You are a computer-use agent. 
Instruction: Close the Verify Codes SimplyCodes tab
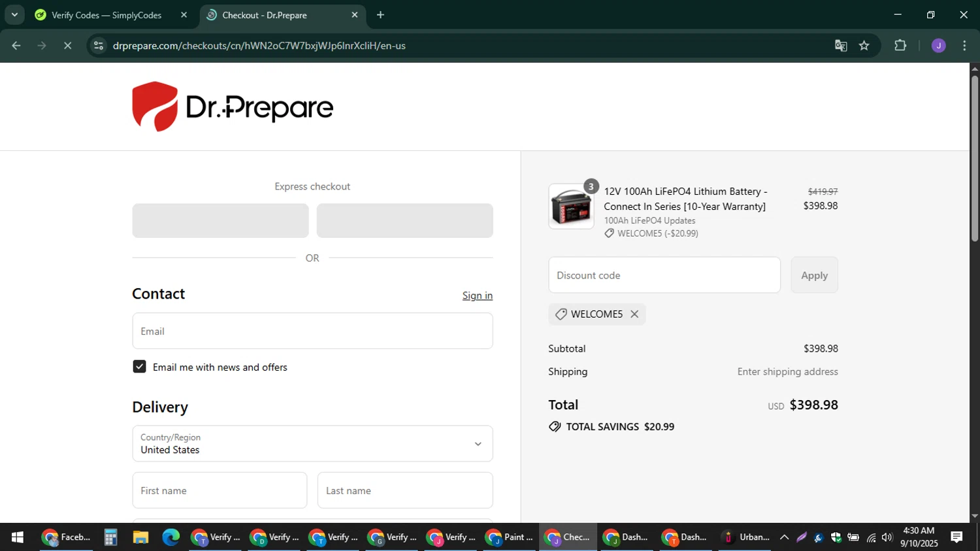[184, 15]
